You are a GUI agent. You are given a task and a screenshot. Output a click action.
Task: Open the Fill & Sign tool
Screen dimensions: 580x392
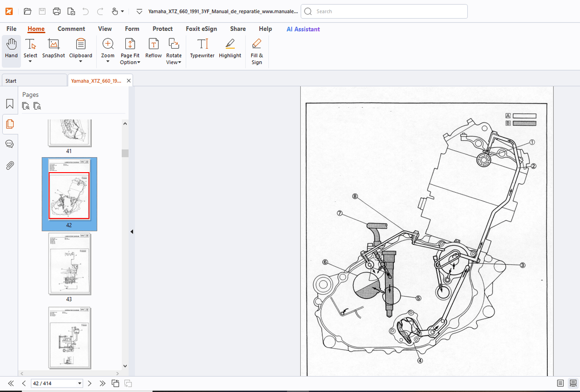256,44
